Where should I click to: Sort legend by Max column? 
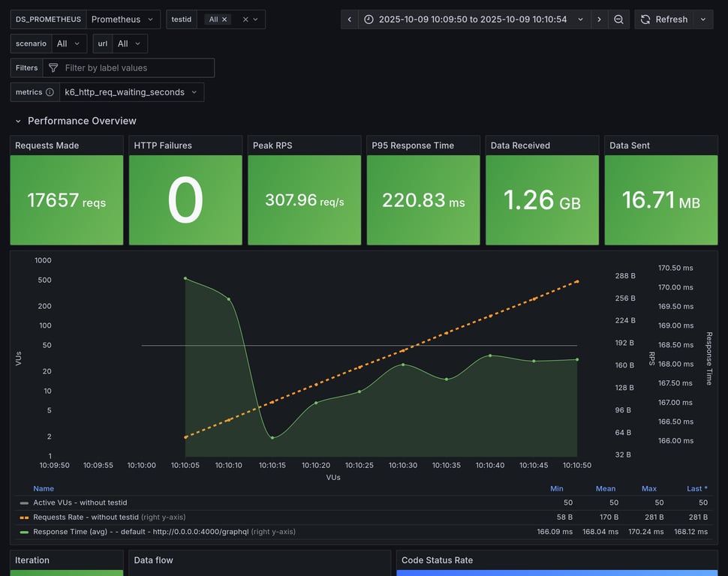click(648, 488)
